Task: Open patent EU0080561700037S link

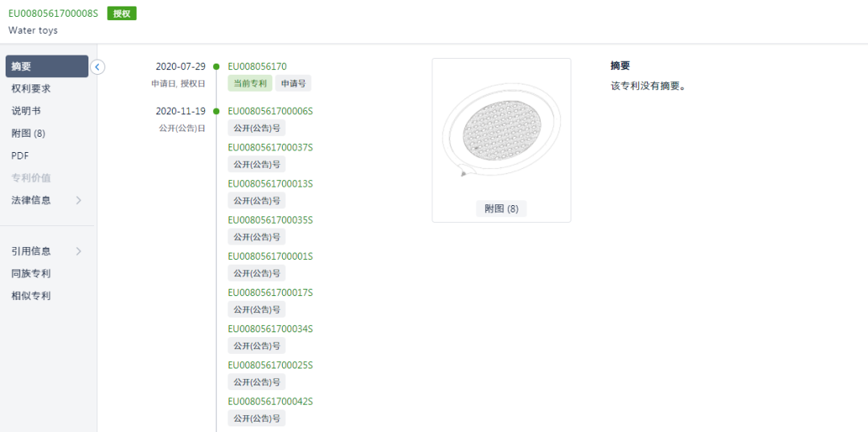Action: pos(270,147)
